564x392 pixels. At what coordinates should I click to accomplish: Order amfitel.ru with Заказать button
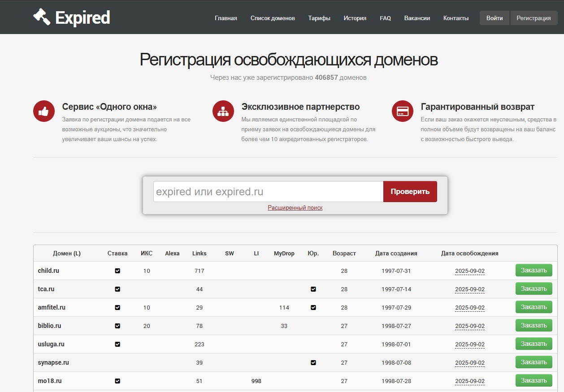(534, 307)
